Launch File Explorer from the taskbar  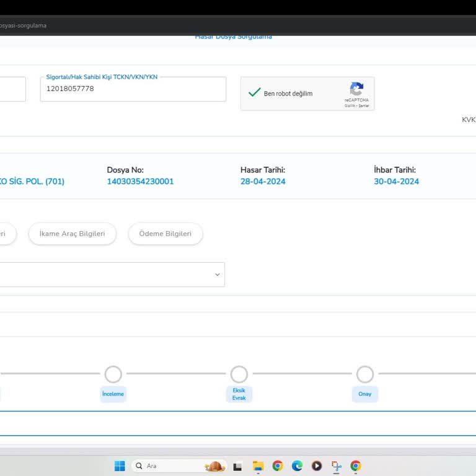[258, 466]
